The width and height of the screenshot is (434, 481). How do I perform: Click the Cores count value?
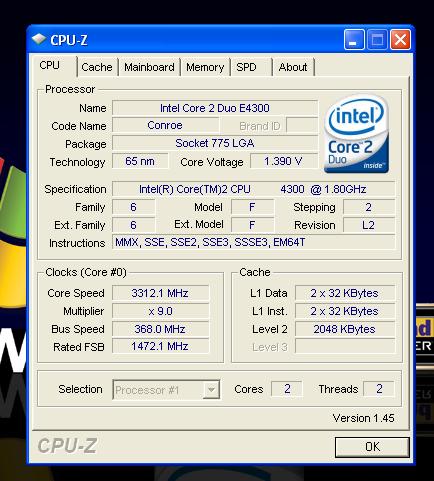point(287,389)
